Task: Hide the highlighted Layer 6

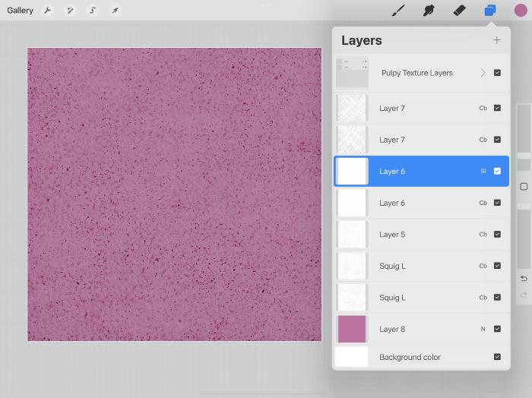Action: coord(497,171)
